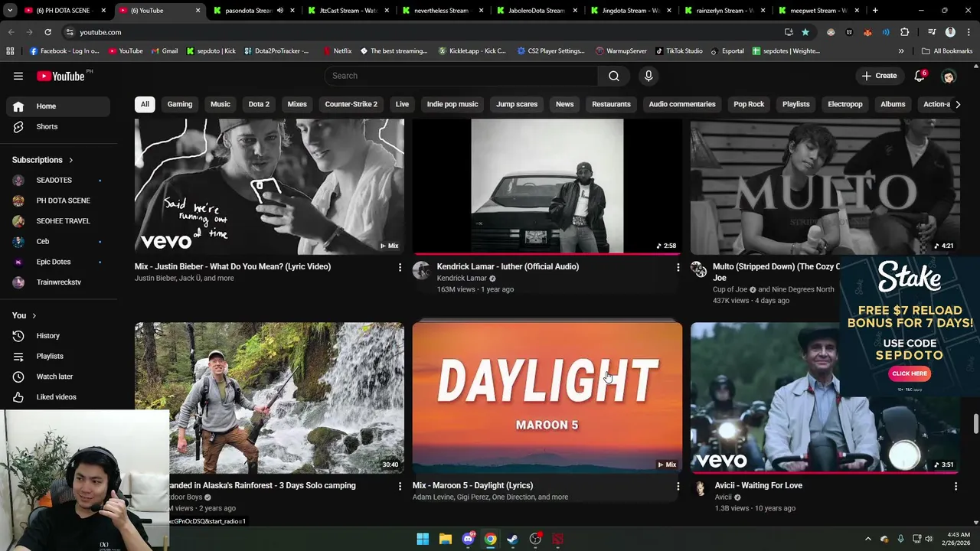
Task: Open Steam from the taskbar
Action: (x=513, y=539)
